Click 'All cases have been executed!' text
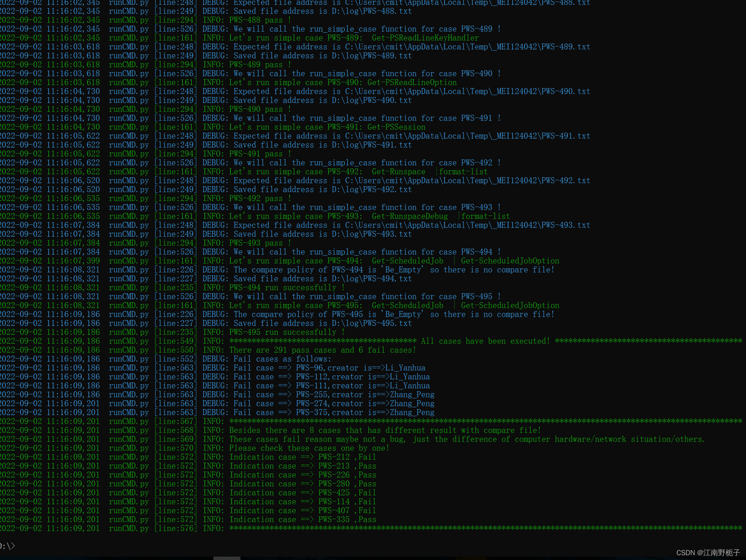Viewport: 746px width, 560px height. 485,341
